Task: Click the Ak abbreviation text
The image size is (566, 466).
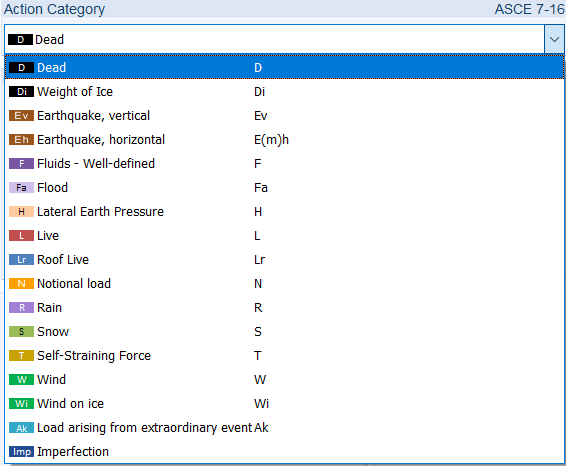Action: (261, 428)
